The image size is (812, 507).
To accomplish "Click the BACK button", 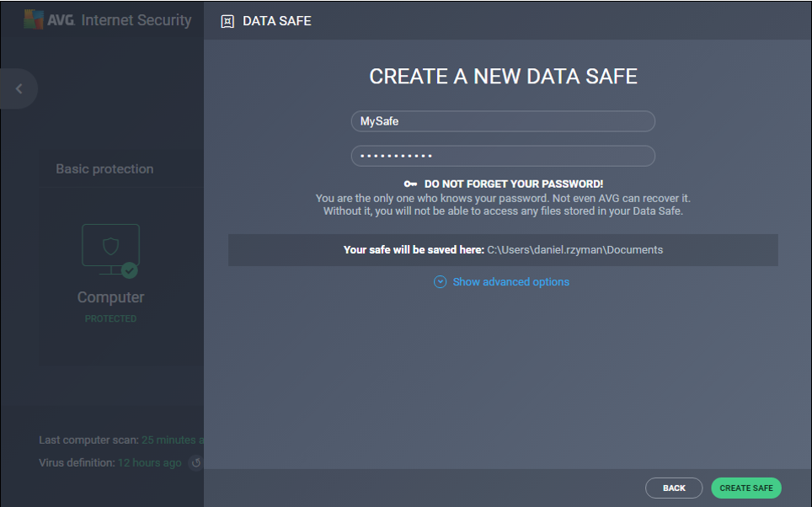I will pos(674,488).
